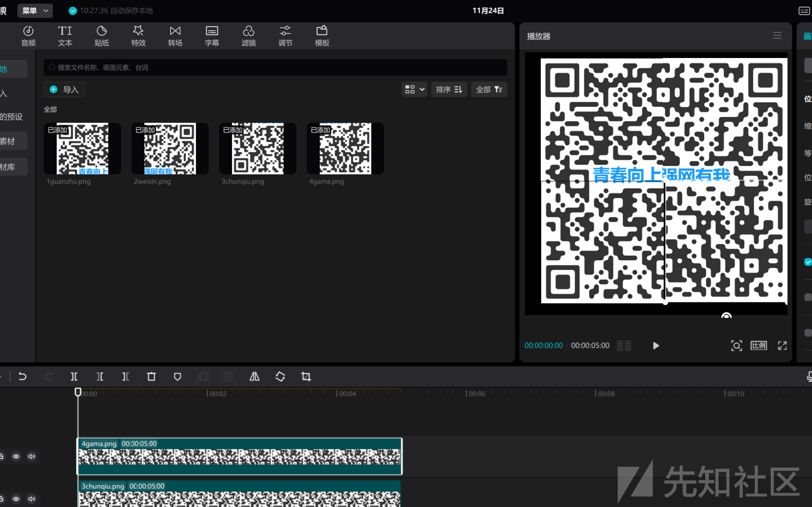Select the 4gama.png thumbnail
The height and width of the screenshot is (507, 812).
pyautogui.click(x=346, y=149)
